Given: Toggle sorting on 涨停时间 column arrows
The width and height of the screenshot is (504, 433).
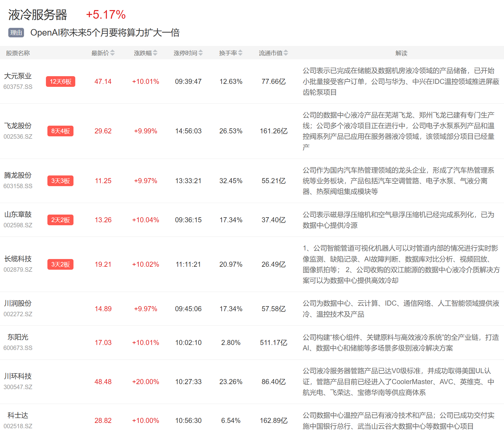Looking at the screenshot, I should [x=201, y=53].
